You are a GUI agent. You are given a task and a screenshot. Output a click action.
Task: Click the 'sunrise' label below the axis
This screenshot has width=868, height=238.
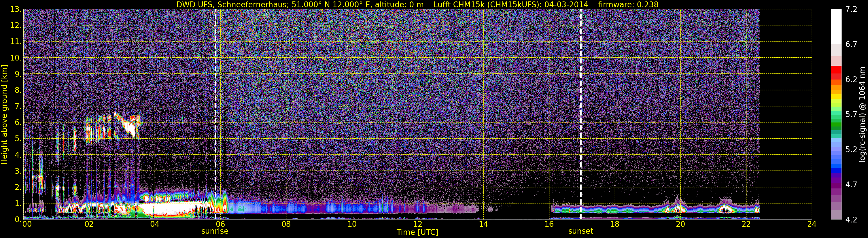point(215,231)
